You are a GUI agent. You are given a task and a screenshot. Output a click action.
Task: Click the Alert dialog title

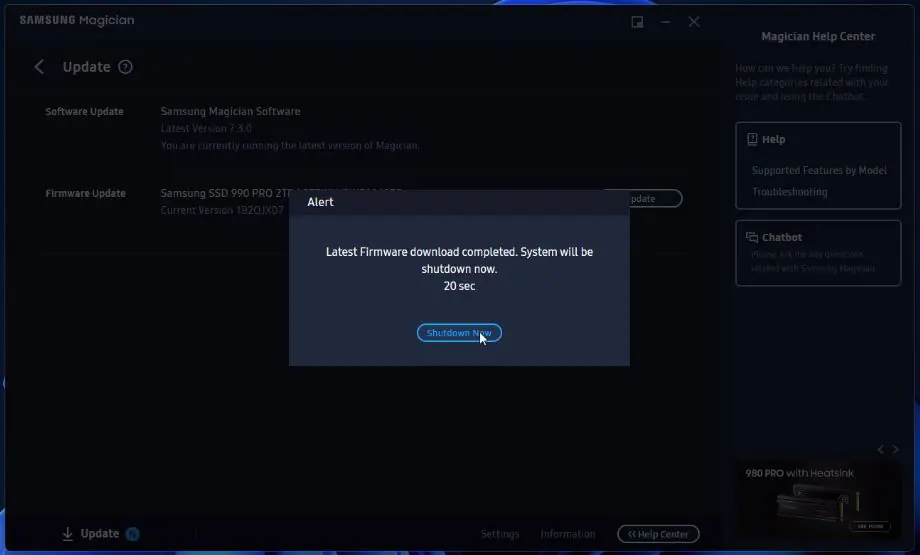[x=320, y=202]
